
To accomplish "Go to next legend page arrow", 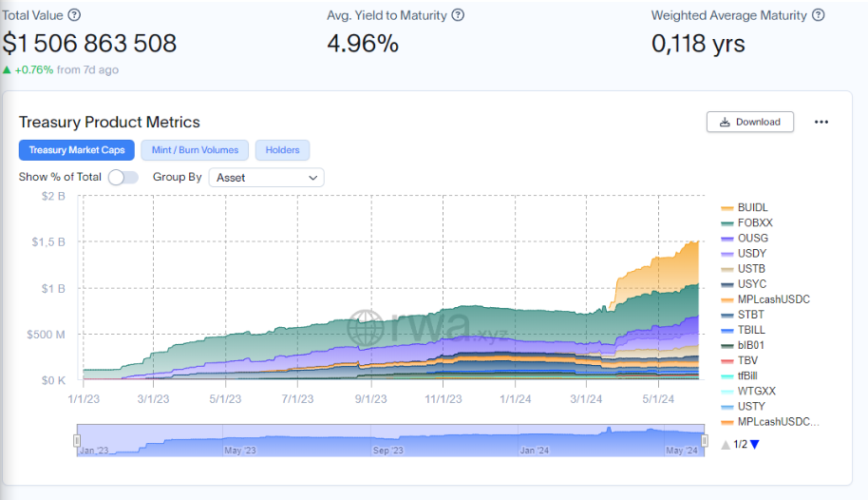I will 755,445.
